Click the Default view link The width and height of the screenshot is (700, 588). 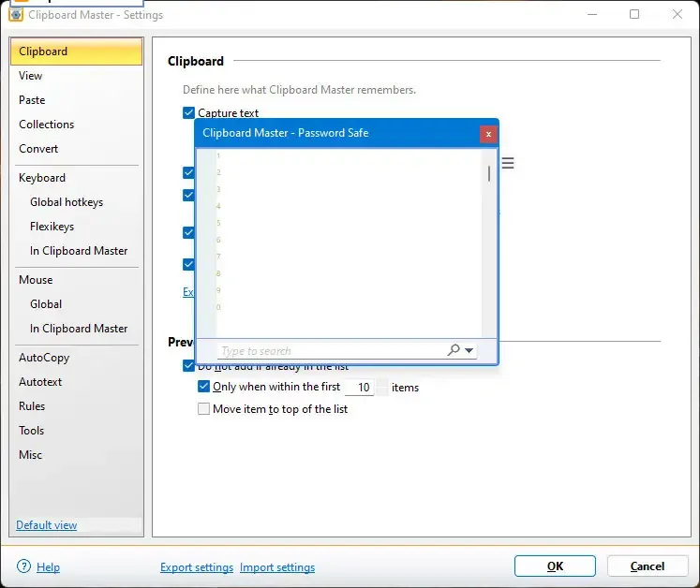pyautogui.click(x=47, y=525)
